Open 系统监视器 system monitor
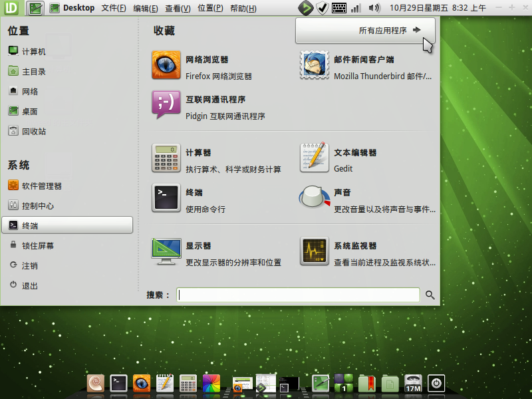The width and height of the screenshot is (532, 399). [x=368, y=253]
